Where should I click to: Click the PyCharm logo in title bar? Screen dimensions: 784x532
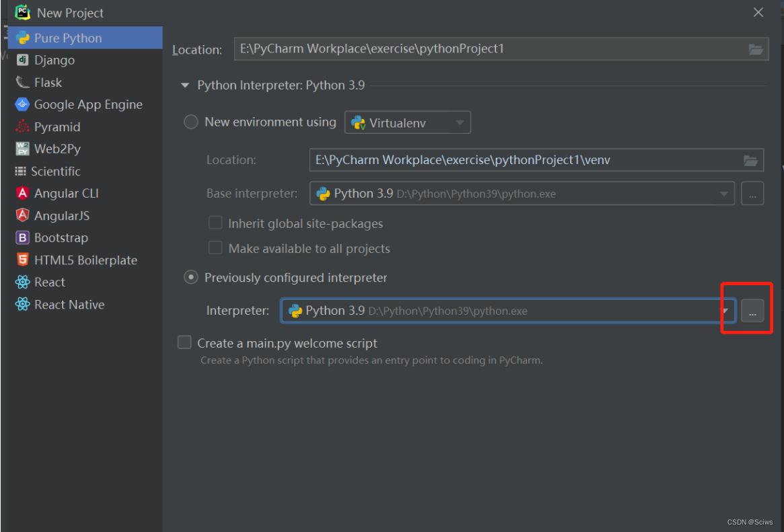click(22, 13)
